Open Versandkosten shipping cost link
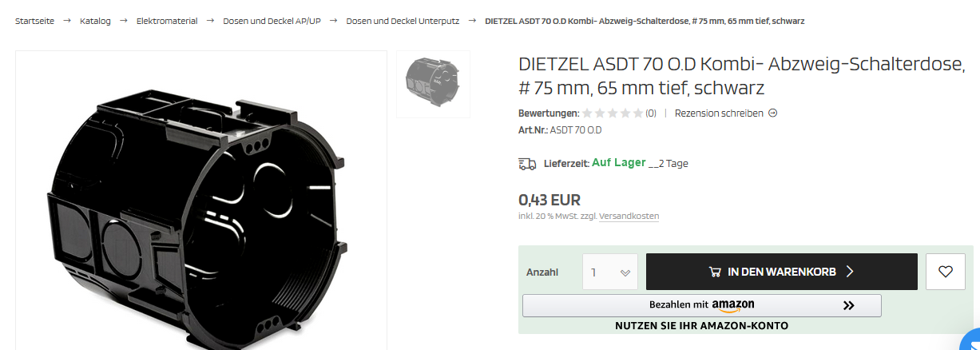Image resolution: width=980 pixels, height=350 pixels. coord(629,217)
